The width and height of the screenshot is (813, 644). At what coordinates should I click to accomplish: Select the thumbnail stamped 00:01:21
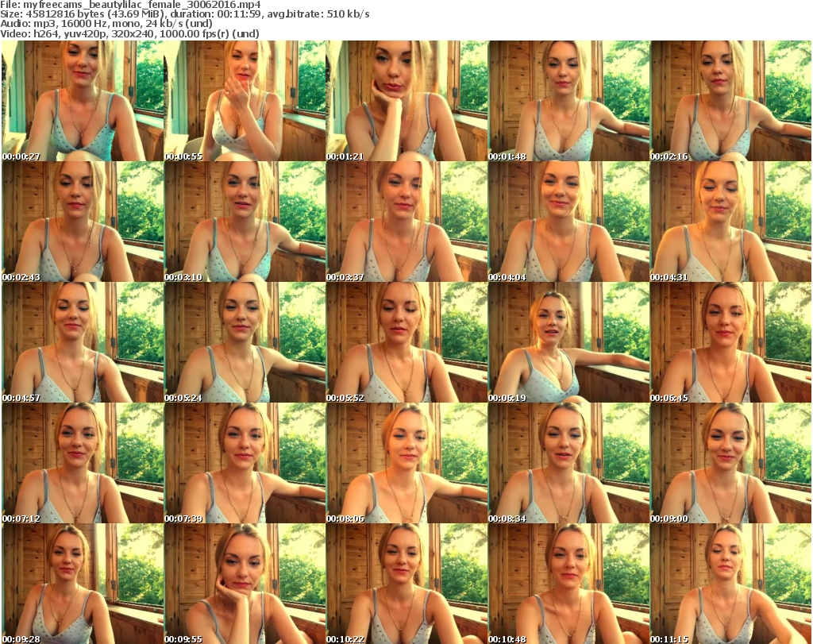tap(406, 101)
